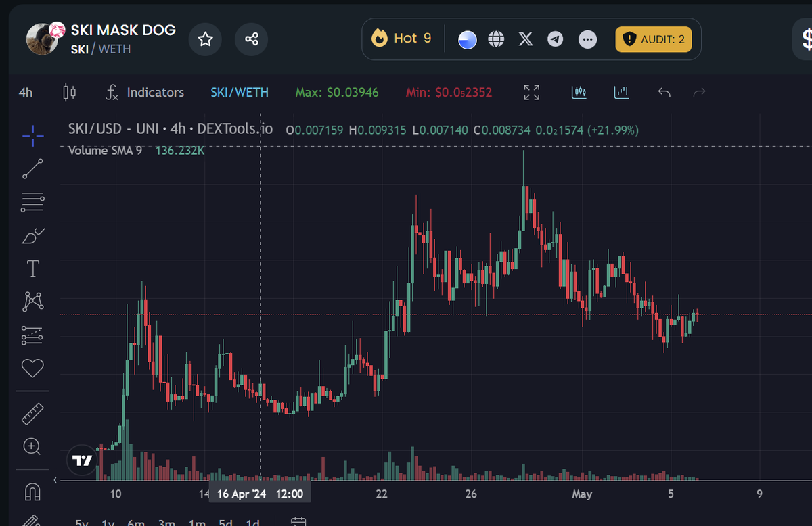Select the Text annotation tool

click(32, 268)
